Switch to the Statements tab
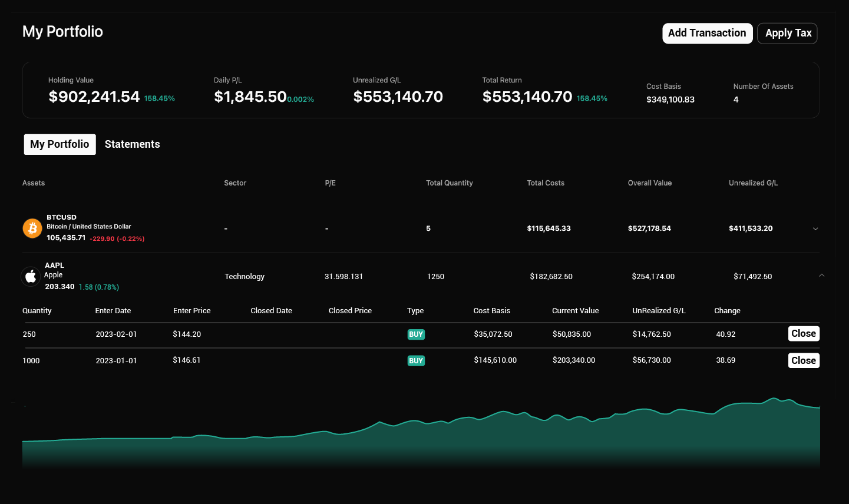The width and height of the screenshot is (849, 504). coord(132,144)
